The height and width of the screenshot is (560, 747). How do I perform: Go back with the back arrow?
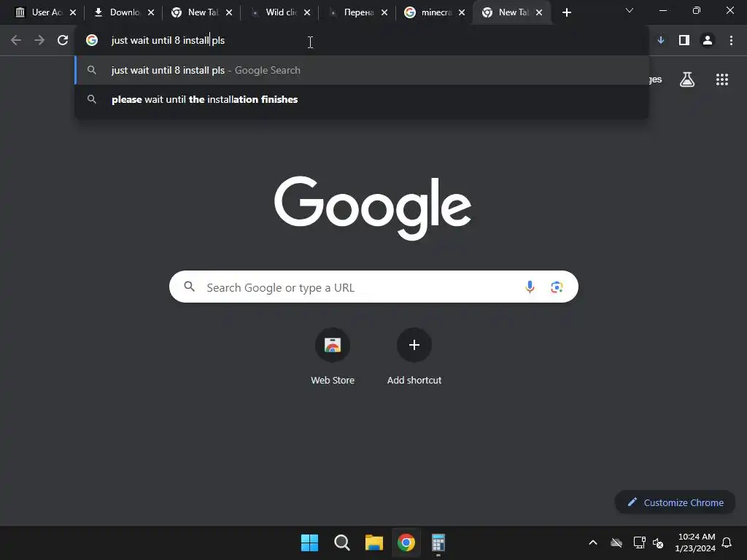16,41
